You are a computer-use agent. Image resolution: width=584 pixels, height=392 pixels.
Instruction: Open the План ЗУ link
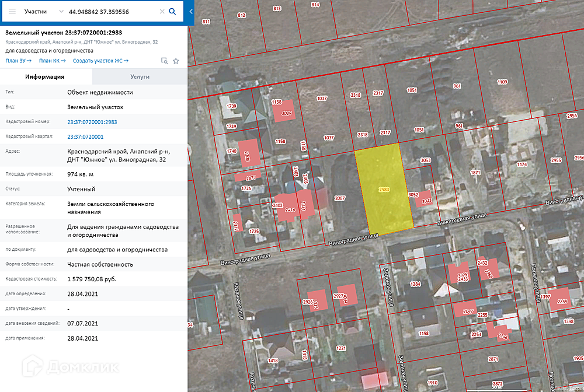point(18,61)
